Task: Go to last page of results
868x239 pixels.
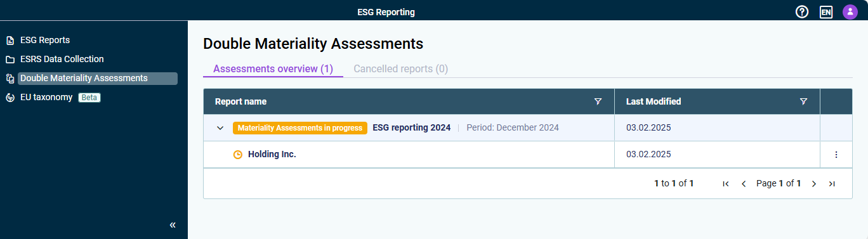Action: pyautogui.click(x=832, y=184)
